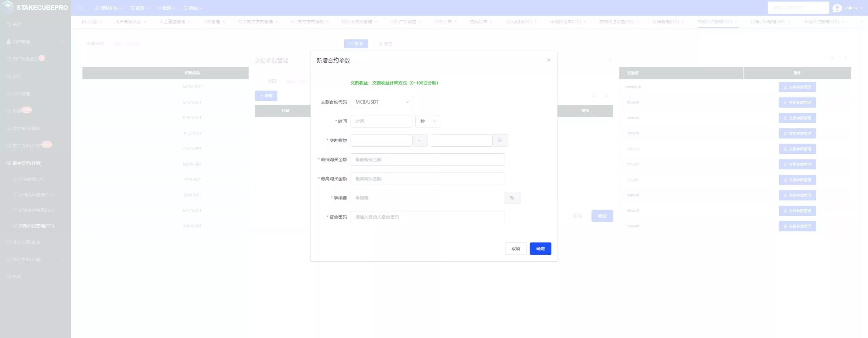Expand 外汇交易(合约) in the sidebar
This screenshot has width=868, height=338.
point(35,242)
